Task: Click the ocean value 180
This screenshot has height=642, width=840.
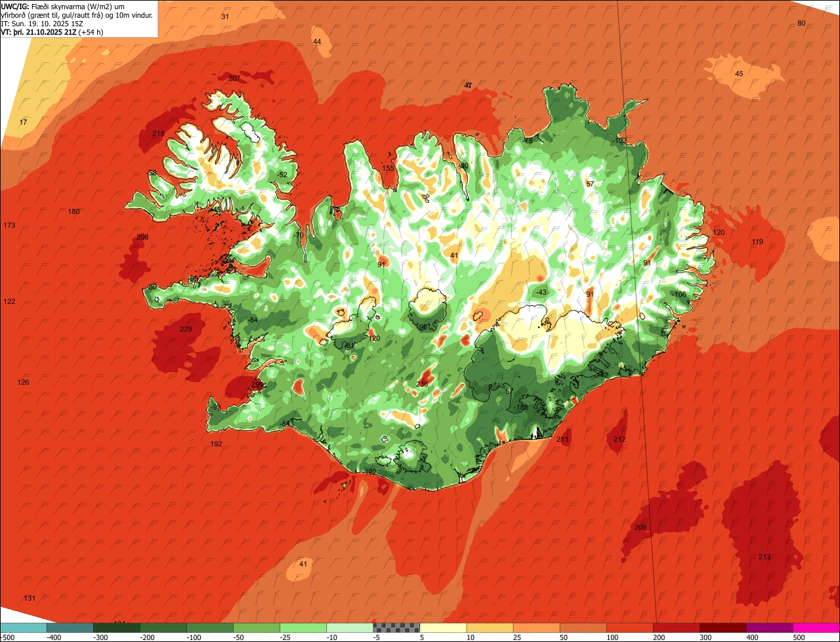Action: (73, 211)
